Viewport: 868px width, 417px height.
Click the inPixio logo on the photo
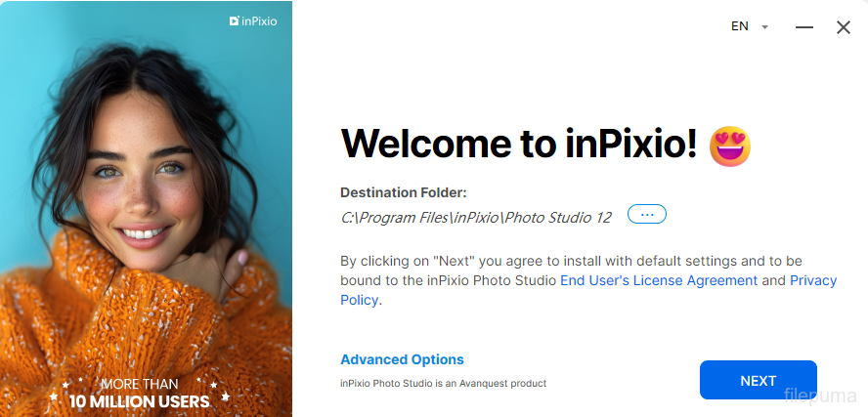[253, 21]
